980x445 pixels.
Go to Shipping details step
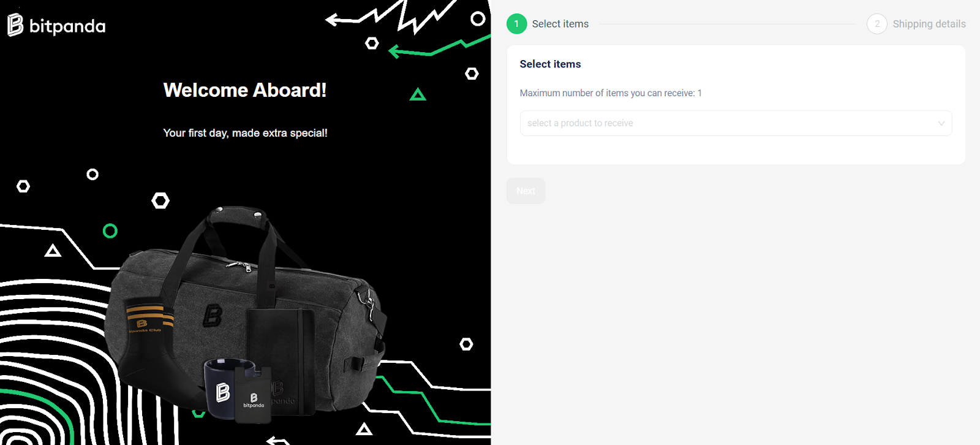929,24
